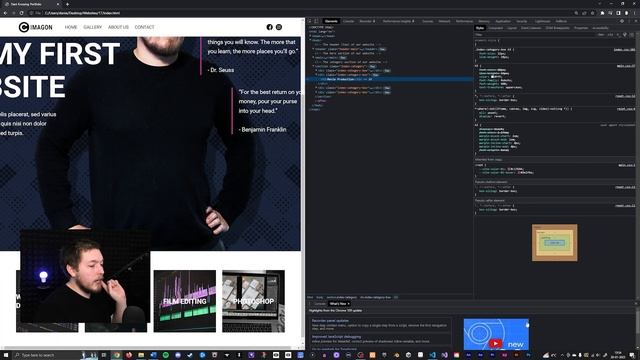The height and width of the screenshot is (360, 640).
Task: Collapse the section index-category node
Action: (x=313, y=66)
